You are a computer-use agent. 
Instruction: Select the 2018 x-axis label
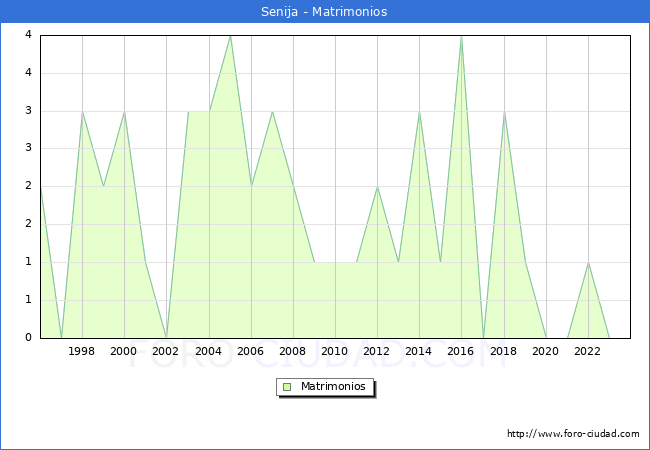pyautogui.click(x=503, y=351)
